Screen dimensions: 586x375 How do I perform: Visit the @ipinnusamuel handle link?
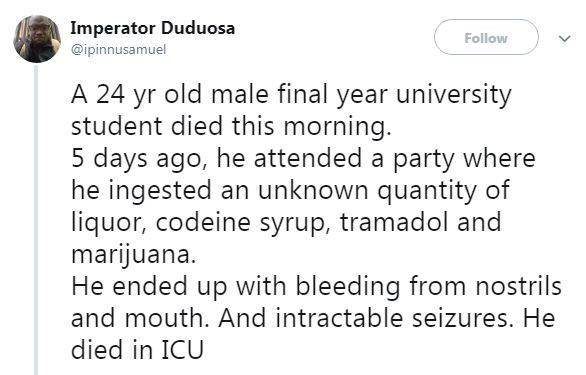[118, 49]
